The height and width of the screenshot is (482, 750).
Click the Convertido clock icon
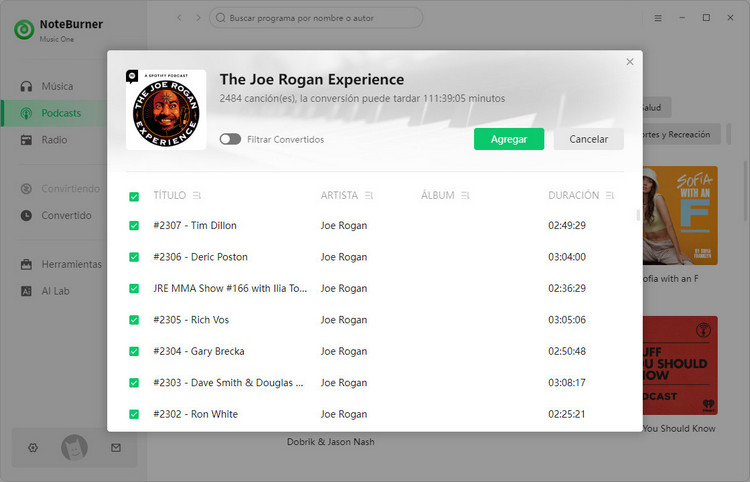pyautogui.click(x=26, y=216)
